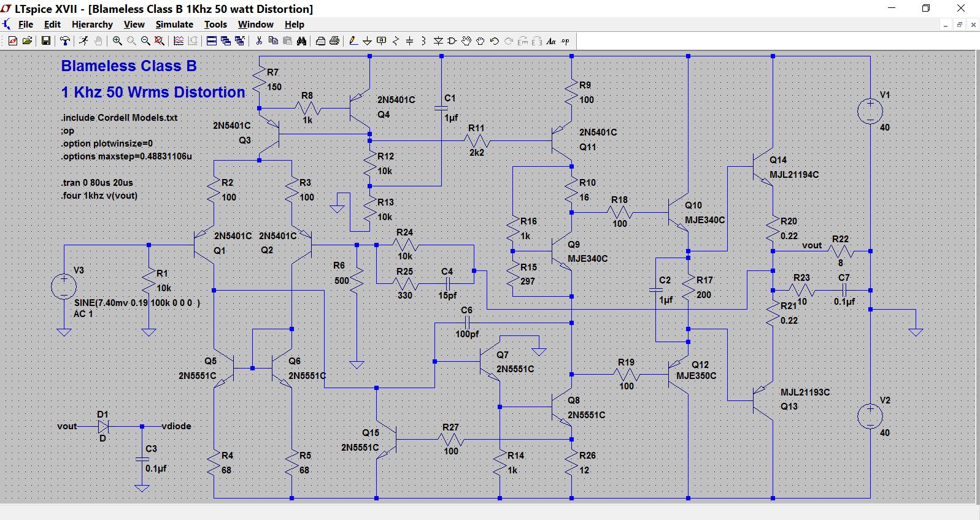Open the Tools menu
The height and width of the screenshot is (520, 980).
tap(215, 25)
